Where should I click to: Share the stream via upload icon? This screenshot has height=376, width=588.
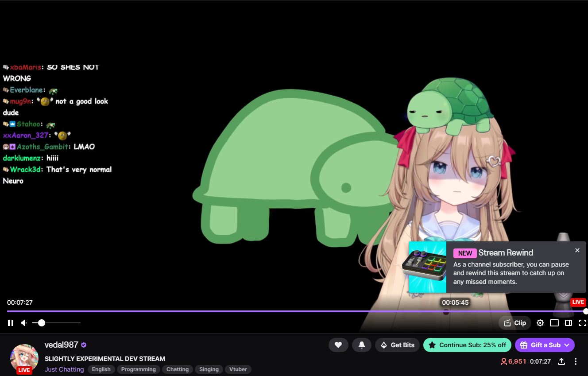(x=561, y=361)
